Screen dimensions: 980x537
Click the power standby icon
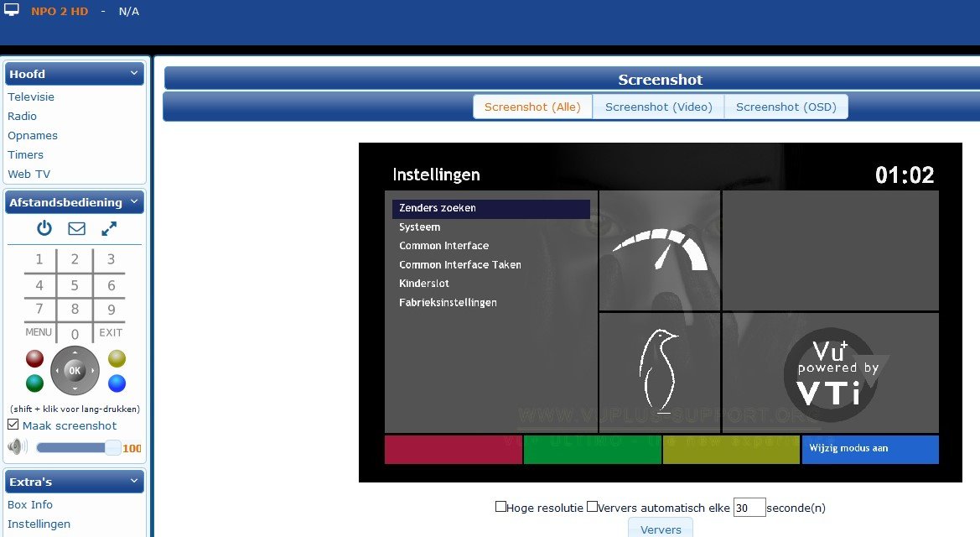pos(44,228)
